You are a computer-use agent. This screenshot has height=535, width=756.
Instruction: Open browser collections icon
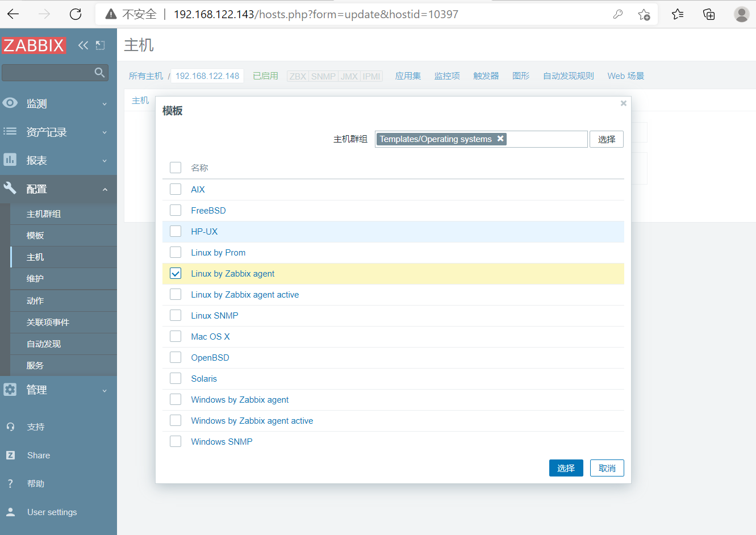point(709,14)
